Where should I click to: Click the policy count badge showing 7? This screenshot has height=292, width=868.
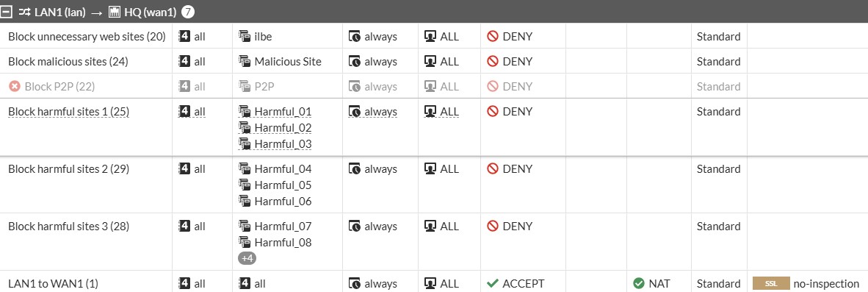(x=188, y=12)
